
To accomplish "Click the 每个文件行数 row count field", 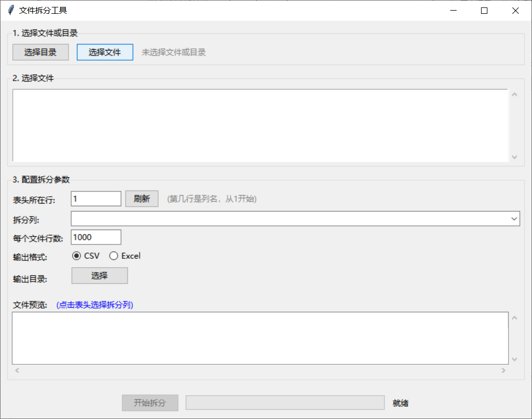I will 96,237.
